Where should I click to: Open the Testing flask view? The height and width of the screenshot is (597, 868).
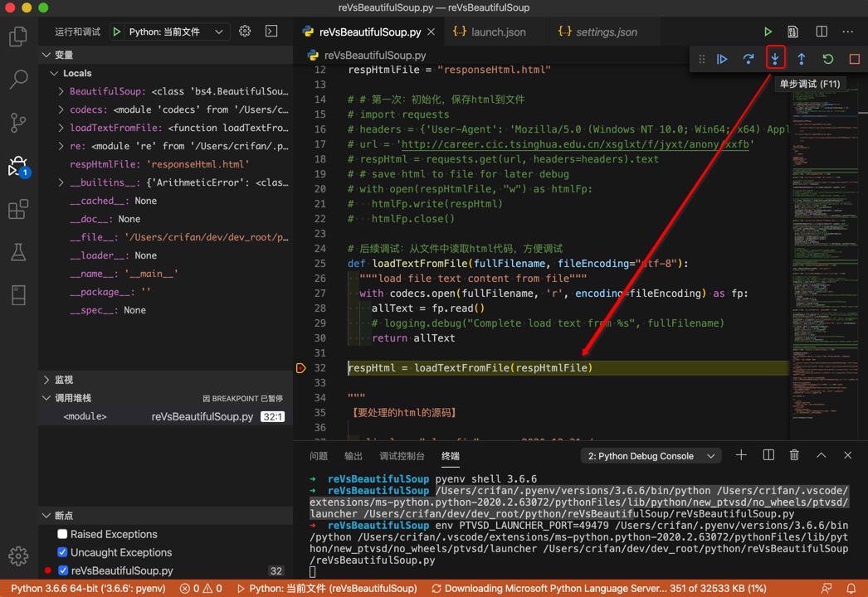tap(18, 252)
